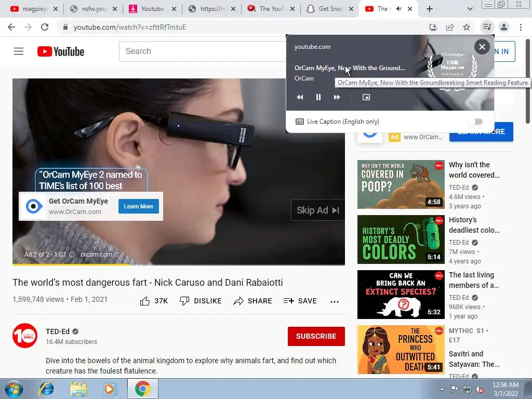This screenshot has height=399, width=532.
Task: Open 'History's deadliest colo...' video title
Action: click(x=474, y=225)
